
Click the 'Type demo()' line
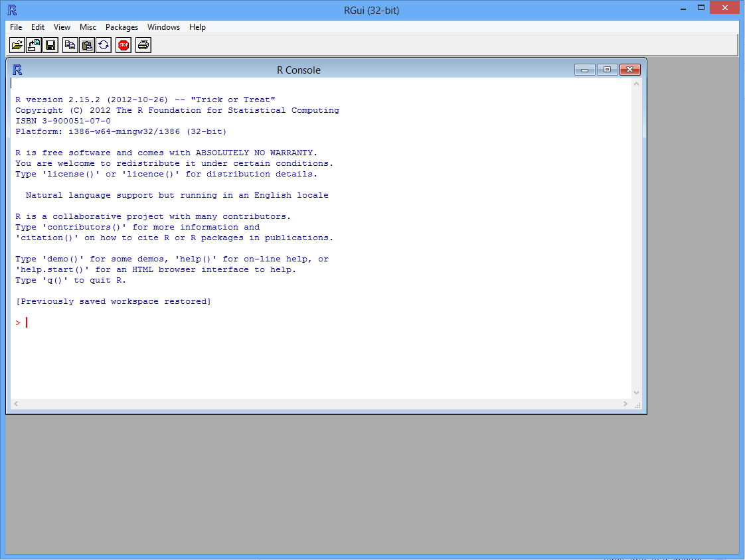pos(171,259)
